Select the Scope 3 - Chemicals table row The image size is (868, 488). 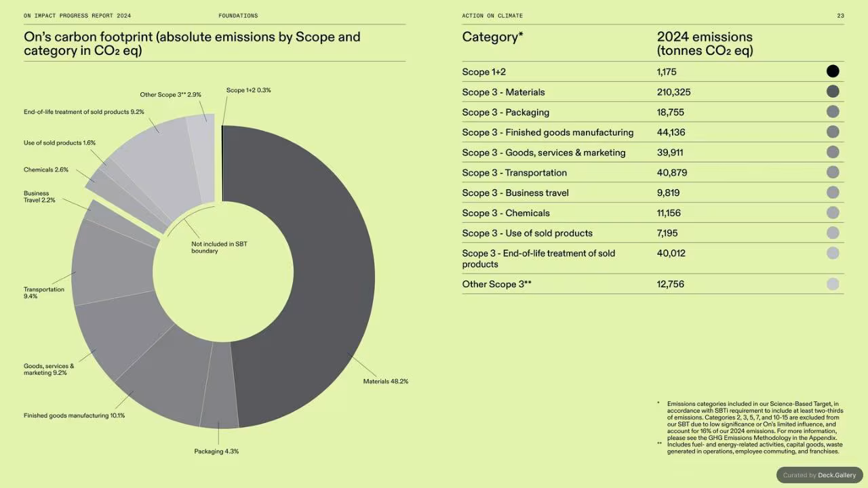click(653, 213)
